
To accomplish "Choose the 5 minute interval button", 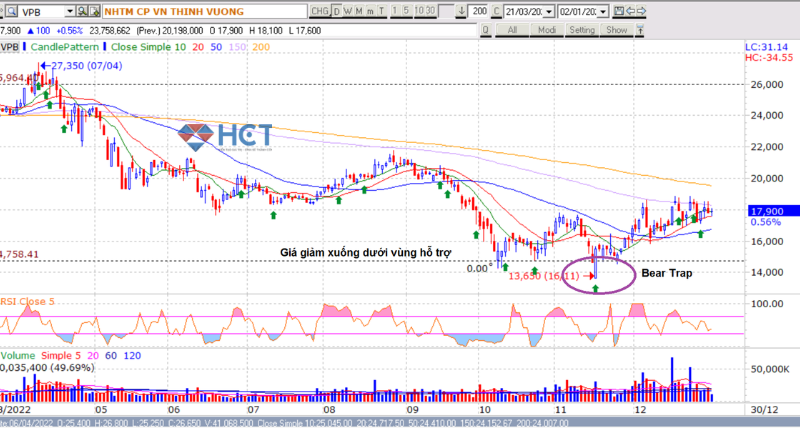I will click(x=407, y=11).
